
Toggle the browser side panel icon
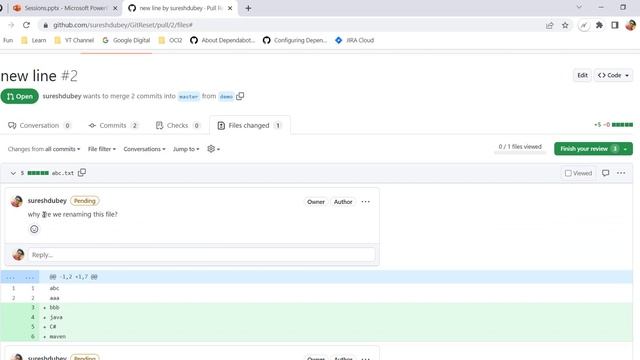click(x=615, y=25)
